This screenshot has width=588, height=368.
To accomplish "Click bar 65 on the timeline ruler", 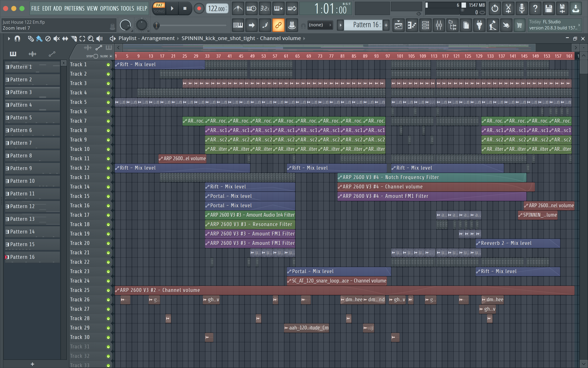I will point(297,56).
